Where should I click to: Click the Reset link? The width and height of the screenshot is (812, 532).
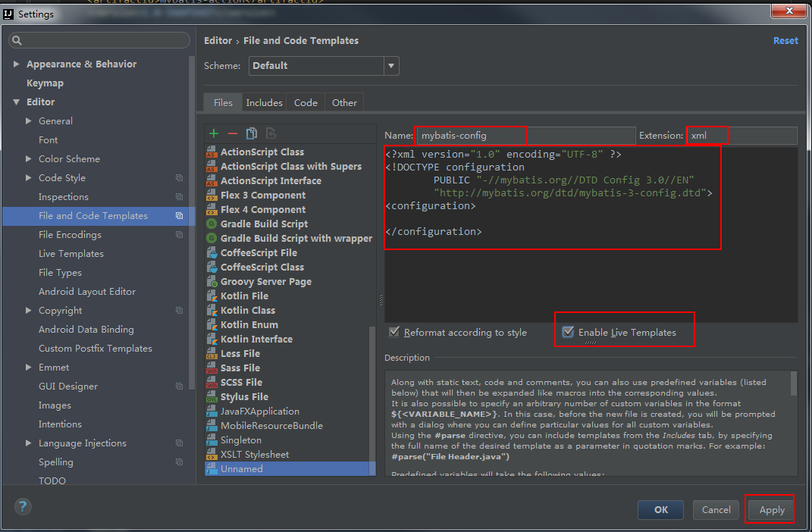(785, 40)
